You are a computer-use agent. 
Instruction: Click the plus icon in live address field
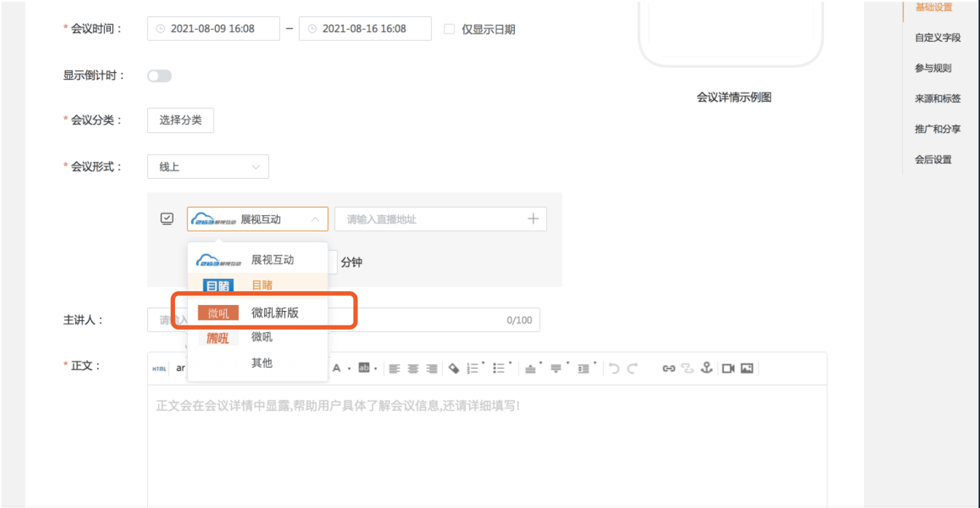(x=533, y=219)
